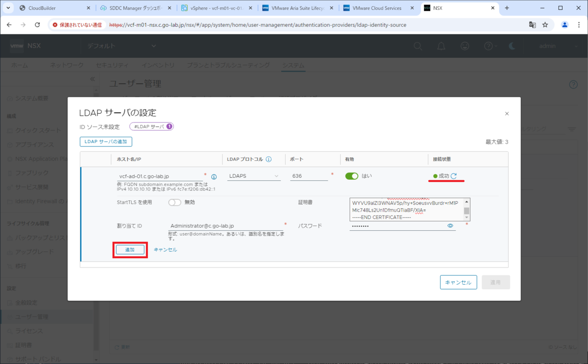Open ユーザー管理 in the sidebar

(32, 317)
